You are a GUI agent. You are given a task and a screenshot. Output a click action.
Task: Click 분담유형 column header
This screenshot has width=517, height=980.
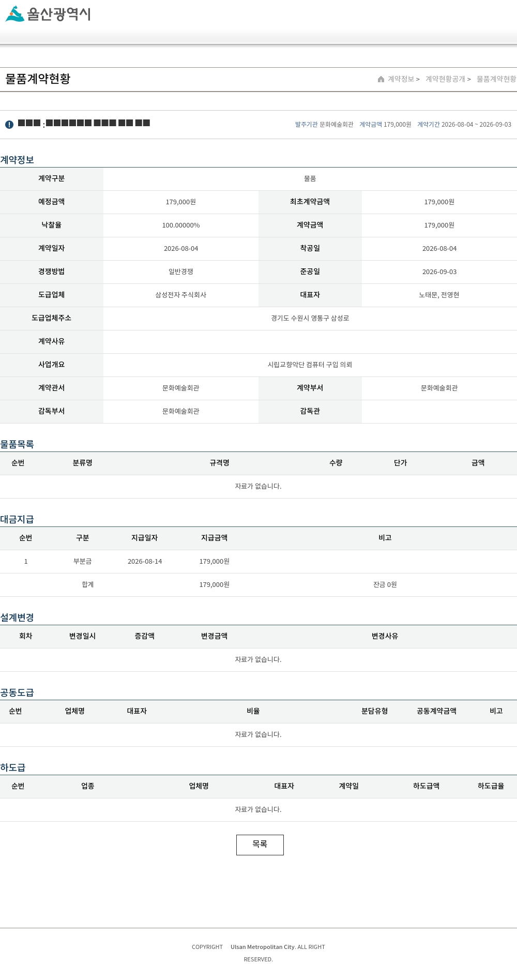(x=375, y=712)
